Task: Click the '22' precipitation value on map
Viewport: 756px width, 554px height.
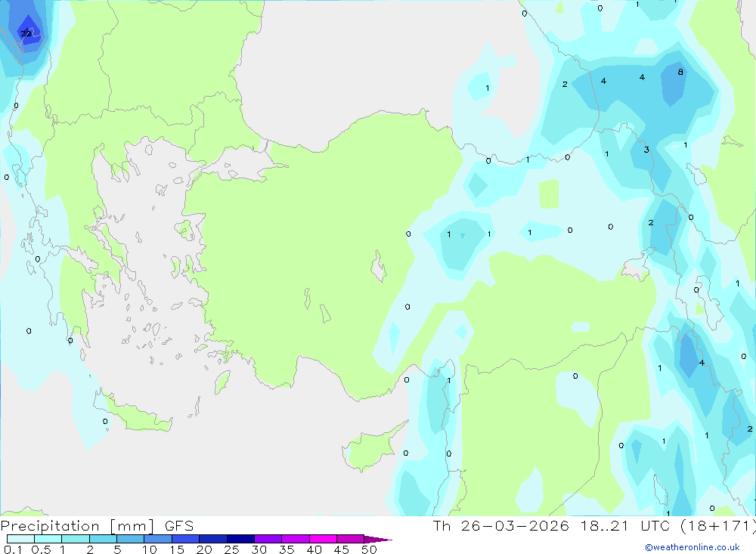Action: pyautogui.click(x=26, y=33)
